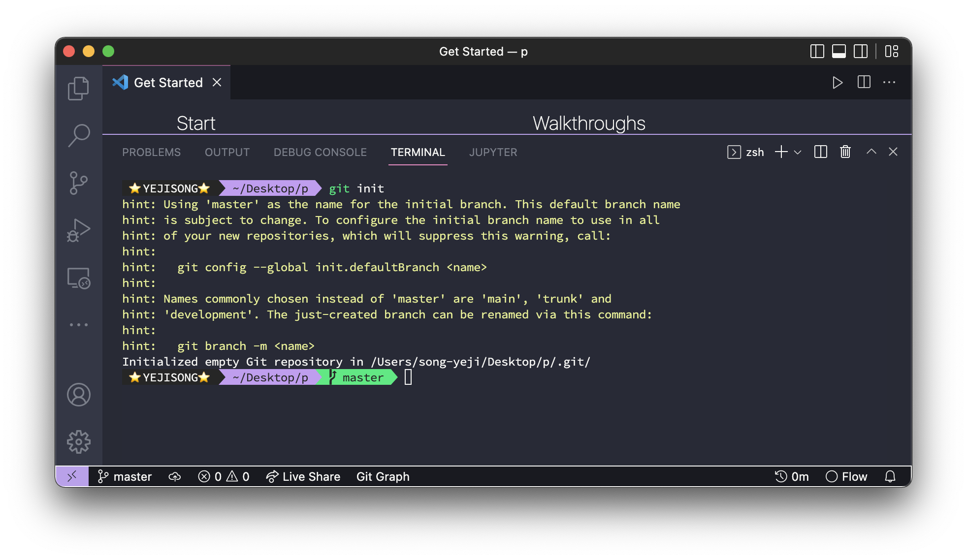Open the Source Control view

click(x=78, y=183)
